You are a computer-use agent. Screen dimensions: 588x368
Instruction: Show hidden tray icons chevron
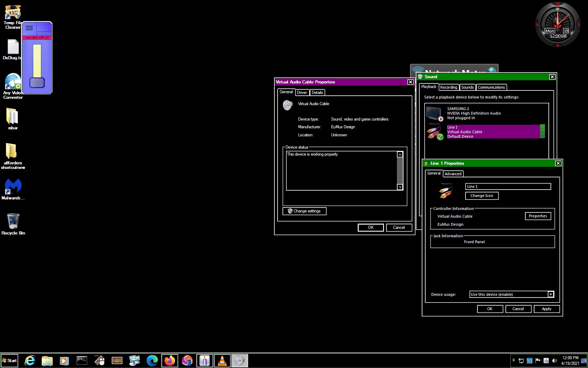click(x=513, y=360)
